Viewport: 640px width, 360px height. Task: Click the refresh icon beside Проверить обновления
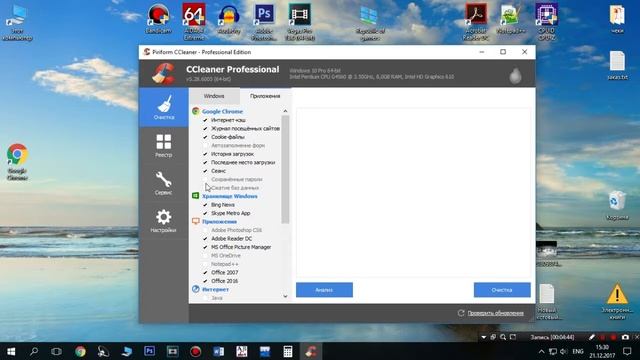(x=461, y=313)
